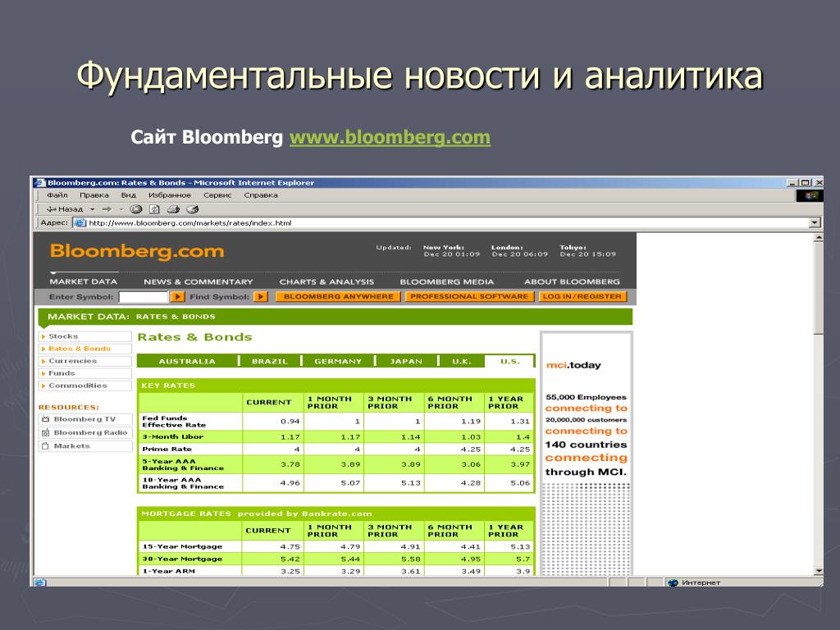Viewport: 840px width, 630px height.
Task: Click the Bloomberg Radio icon in Resources
Action: 46,433
